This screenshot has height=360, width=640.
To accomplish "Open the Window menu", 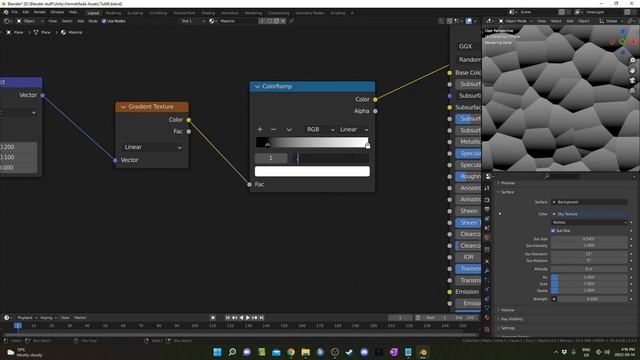I will pyautogui.click(x=57, y=12).
